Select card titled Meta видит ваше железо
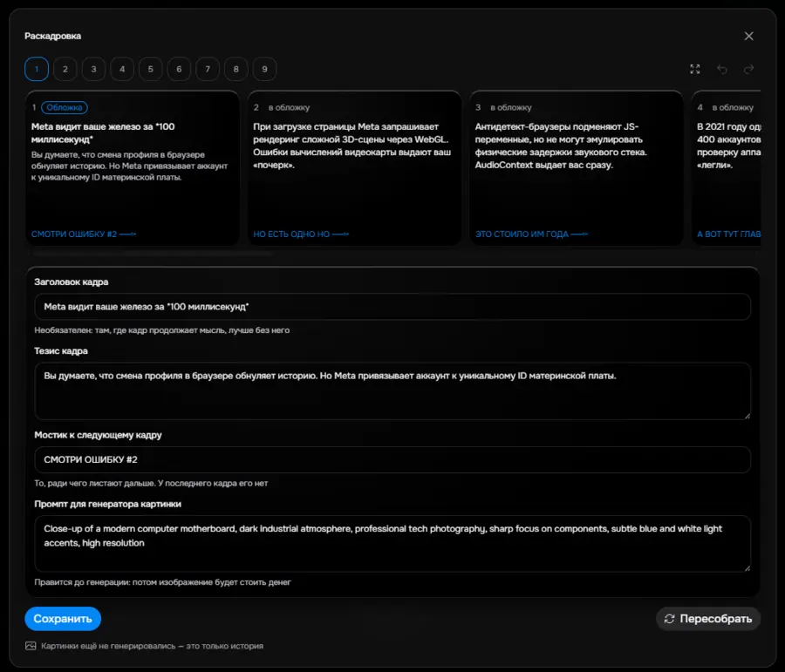The width and height of the screenshot is (785, 672). [133, 168]
